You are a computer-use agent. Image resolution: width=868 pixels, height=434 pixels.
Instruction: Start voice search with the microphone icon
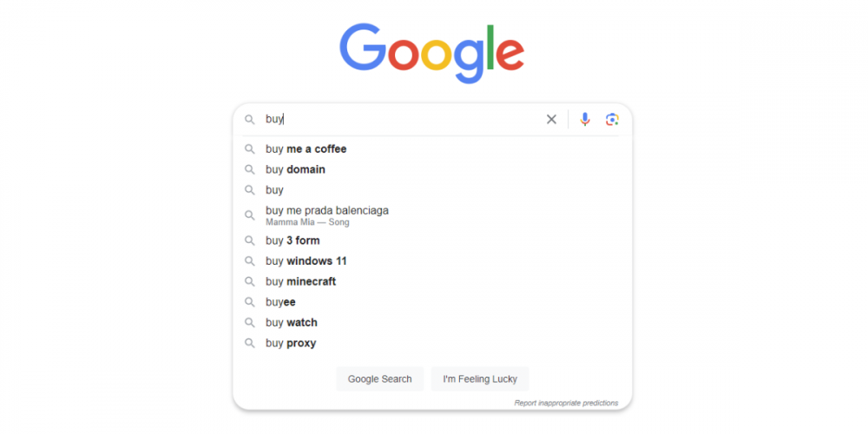tap(584, 119)
